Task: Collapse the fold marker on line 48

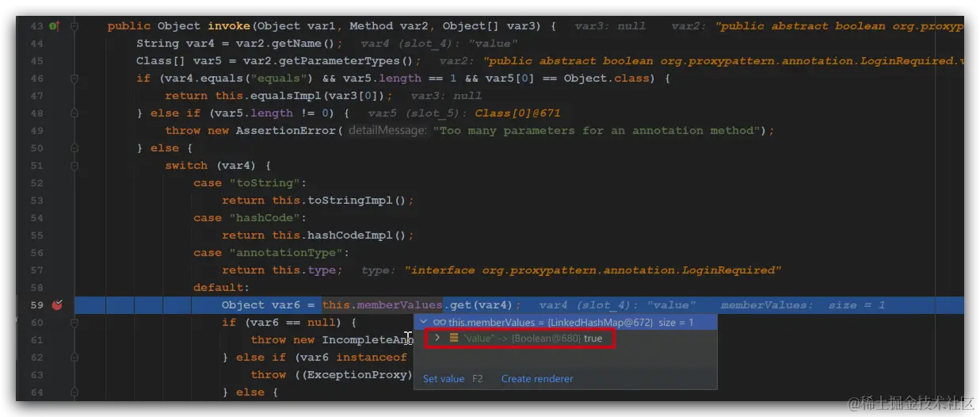Action: [74, 113]
